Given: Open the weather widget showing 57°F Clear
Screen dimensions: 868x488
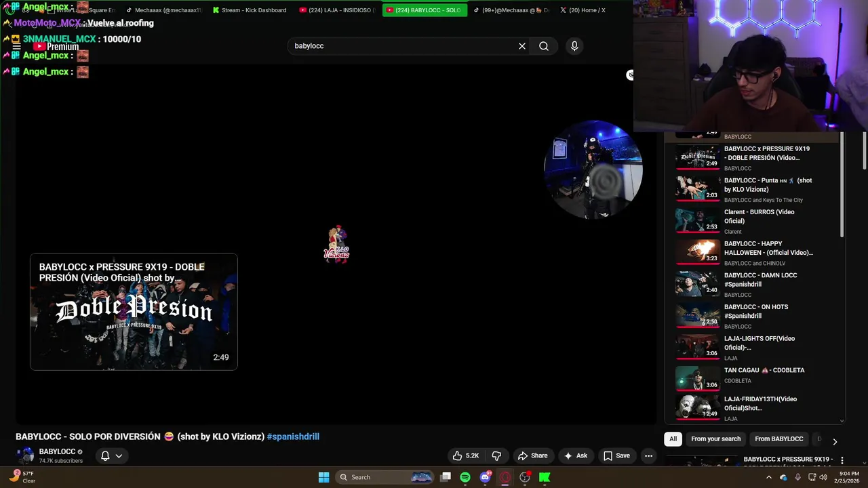Looking at the screenshot, I should 21,477.
